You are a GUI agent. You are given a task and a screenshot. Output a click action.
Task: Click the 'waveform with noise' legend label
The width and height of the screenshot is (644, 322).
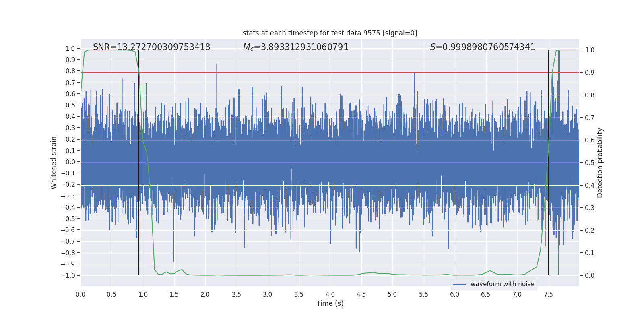click(502, 284)
